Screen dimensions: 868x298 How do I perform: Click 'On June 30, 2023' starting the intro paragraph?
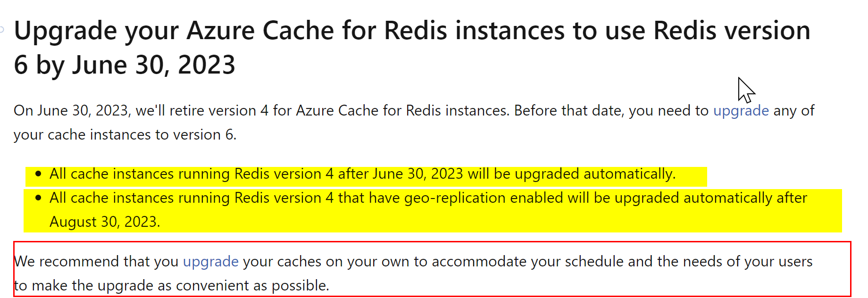pyautogui.click(x=71, y=111)
